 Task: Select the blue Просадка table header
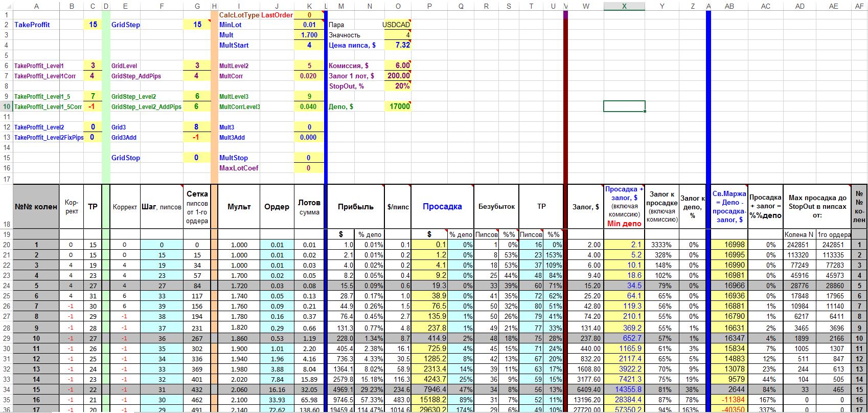coord(442,207)
